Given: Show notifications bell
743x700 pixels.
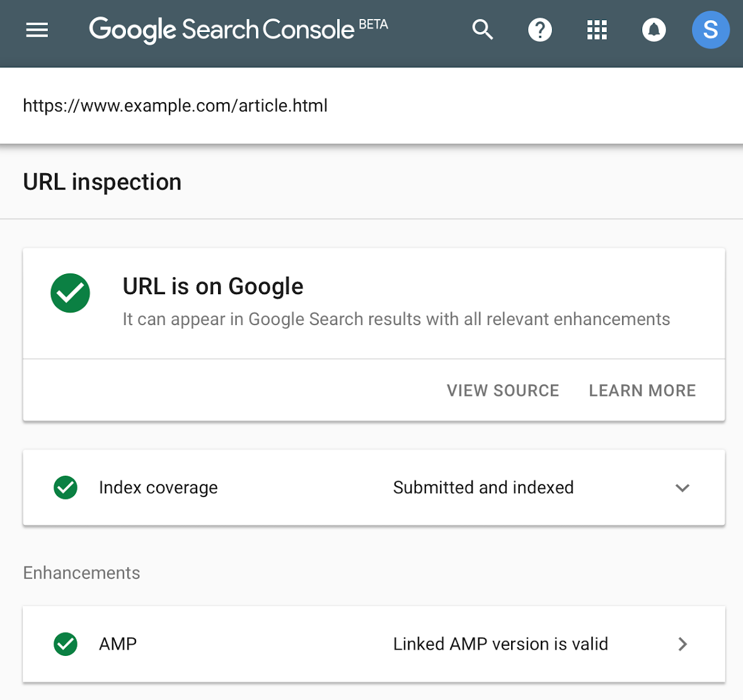Looking at the screenshot, I should click(x=654, y=30).
